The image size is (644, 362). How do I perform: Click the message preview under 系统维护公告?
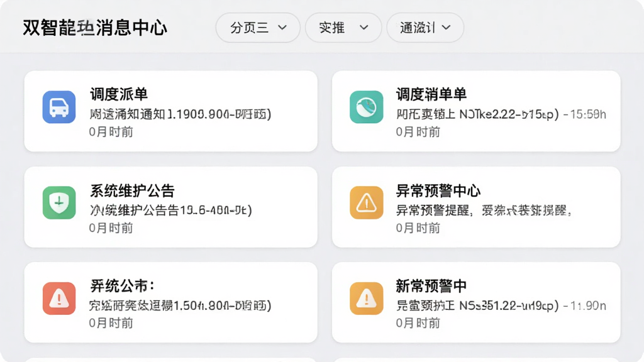point(171,210)
